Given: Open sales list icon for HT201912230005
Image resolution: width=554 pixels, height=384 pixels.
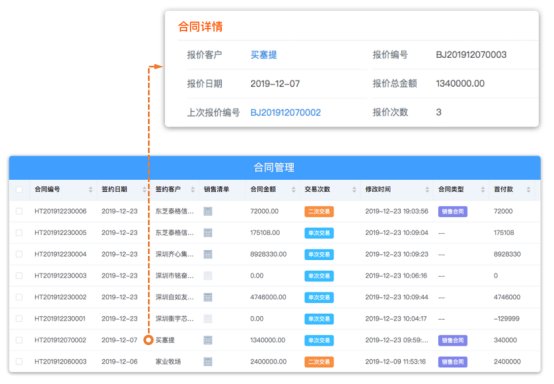Looking at the screenshot, I should [208, 233].
